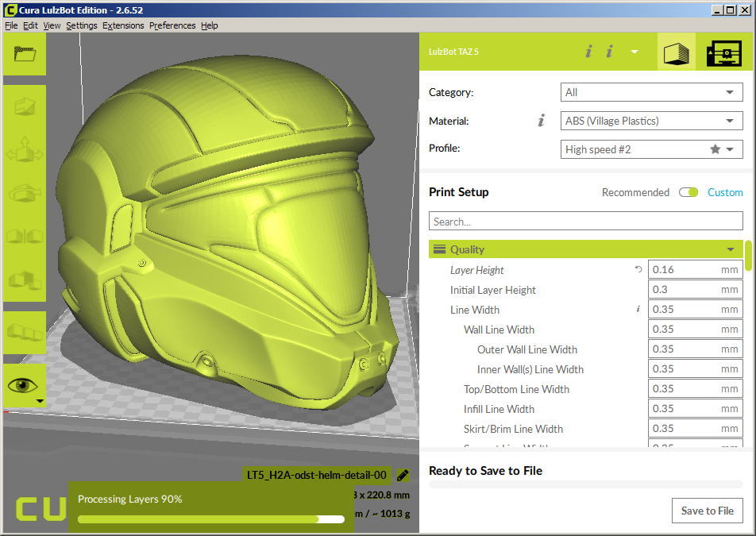Click the first info icon beside LulzBot TAZ 5
The height and width of the screenshot is (536, 756).
(588, 51)
